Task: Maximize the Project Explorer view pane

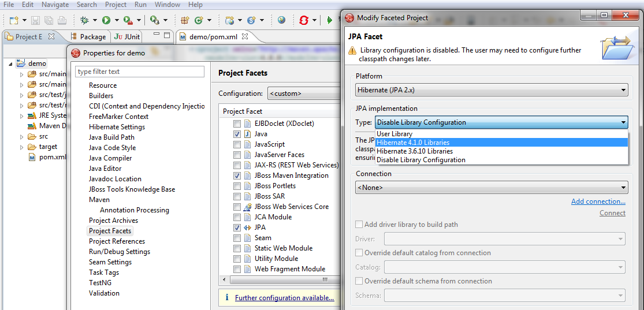Action: tap(167, 35)
